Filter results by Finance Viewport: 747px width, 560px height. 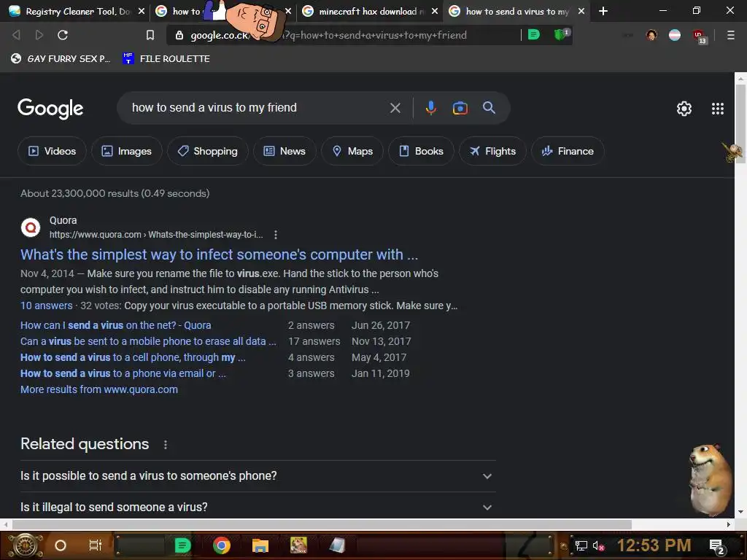tap(568, 151)
